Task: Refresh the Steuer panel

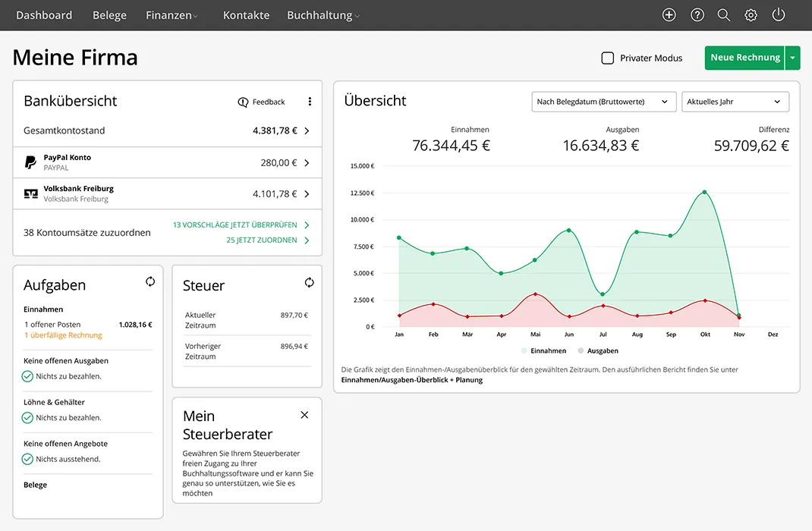Action: click(x=309, y=283)
